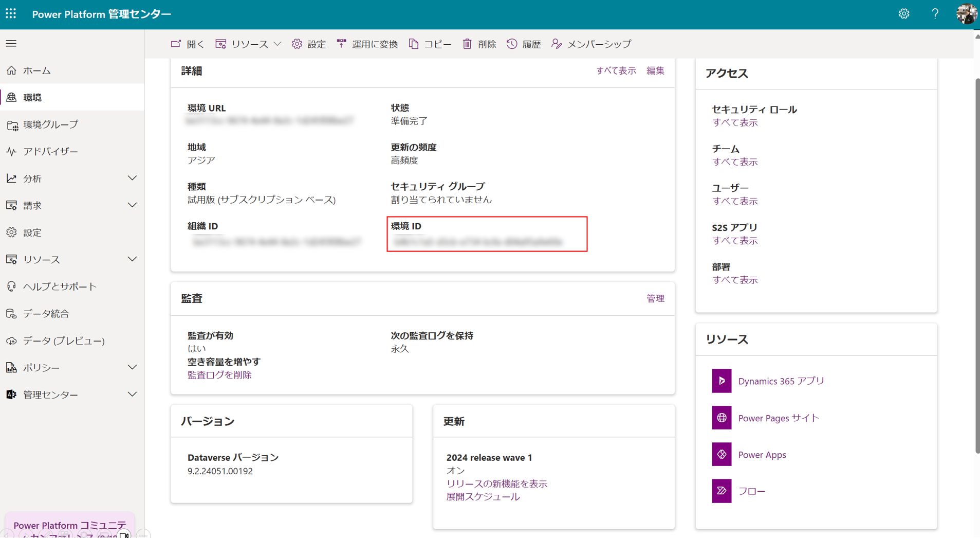The width and height of the screenshot is (980, 538).
Task: Click the データ (プレビュー) cloud icon
Action: [x=11, y=340]
